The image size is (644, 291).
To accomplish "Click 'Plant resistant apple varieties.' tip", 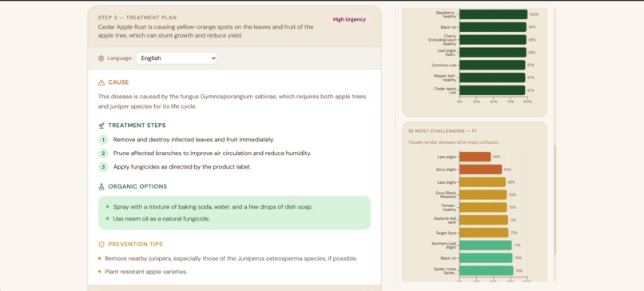I will pyautogui.click(x=145, y=272).
